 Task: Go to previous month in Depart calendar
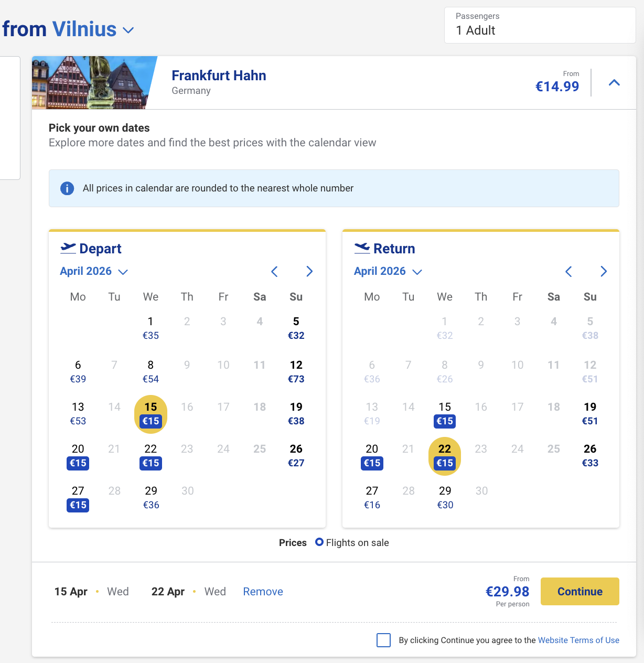click(x=274, y=271)
